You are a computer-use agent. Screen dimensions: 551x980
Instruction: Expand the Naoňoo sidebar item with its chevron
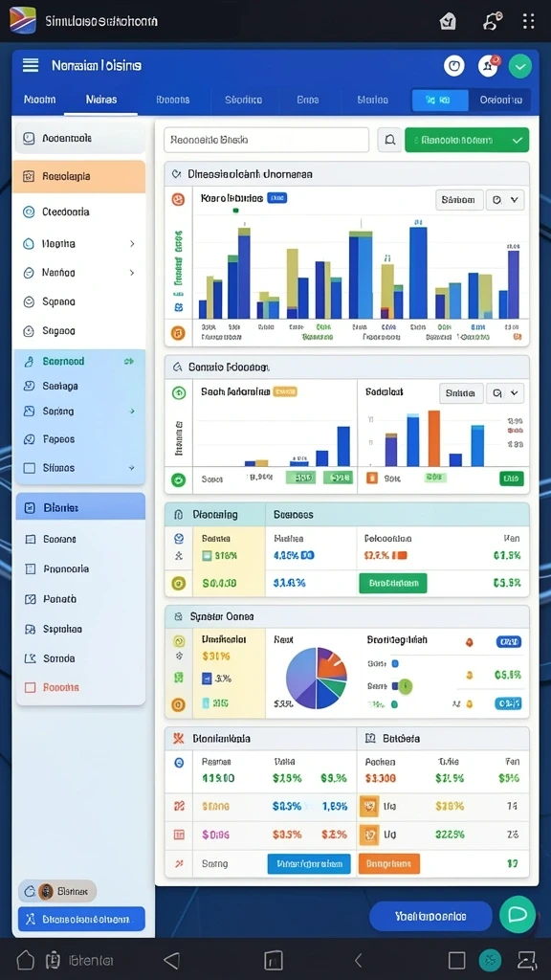(x=132, y=273)
